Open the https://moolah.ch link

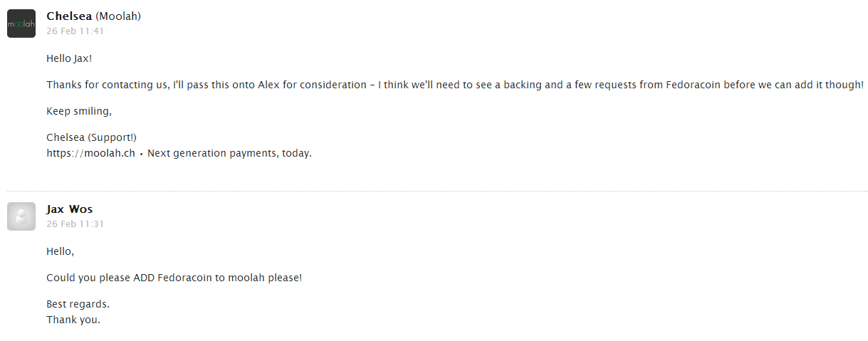(90, 153)
